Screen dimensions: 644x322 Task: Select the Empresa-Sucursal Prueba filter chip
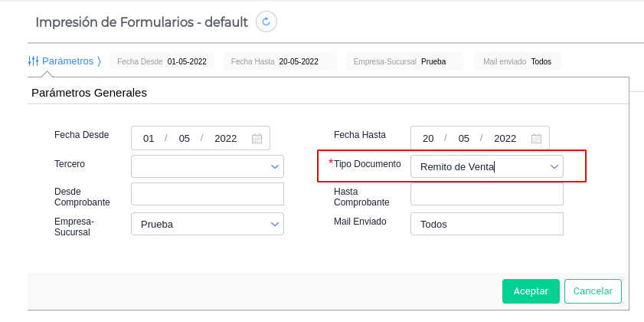point(404,61)
